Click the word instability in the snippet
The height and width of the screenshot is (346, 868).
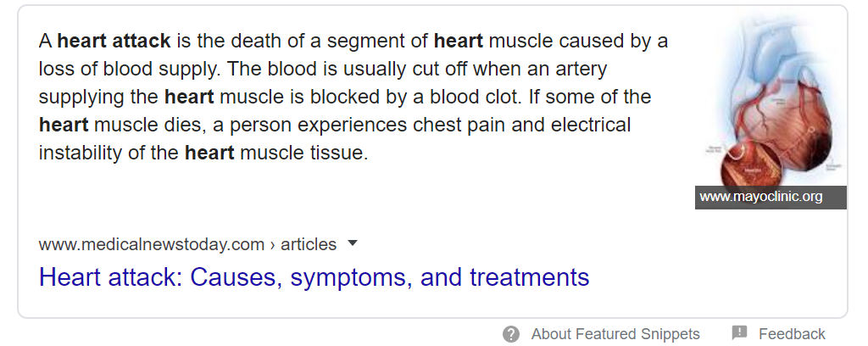[81, 154]
